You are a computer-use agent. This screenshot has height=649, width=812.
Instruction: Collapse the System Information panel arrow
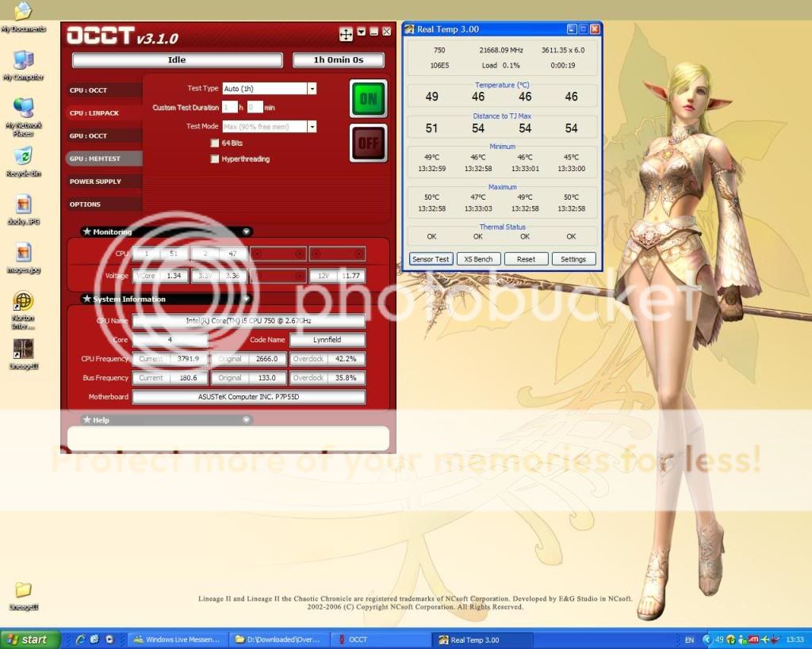(247, 299)
